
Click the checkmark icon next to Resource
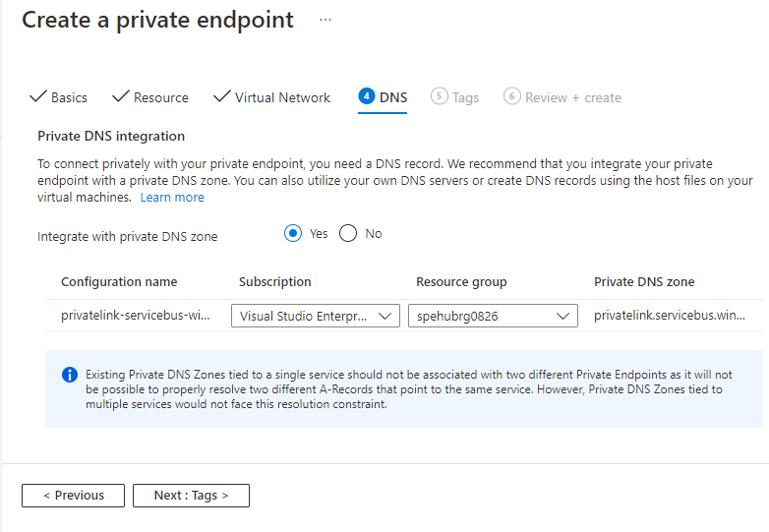click(x=121, y=97)
